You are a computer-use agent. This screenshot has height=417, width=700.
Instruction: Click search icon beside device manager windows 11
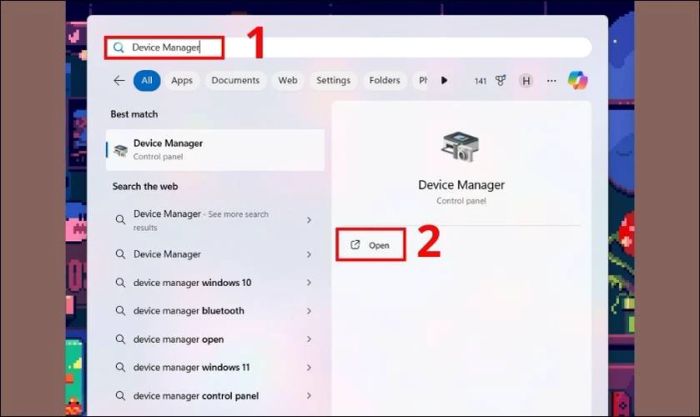120,367
